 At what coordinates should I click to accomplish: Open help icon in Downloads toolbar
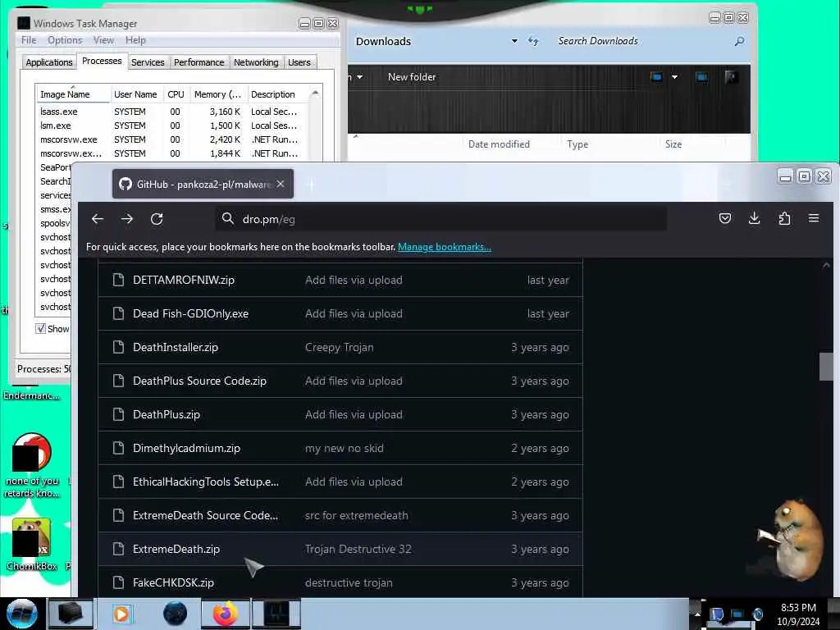(x=731, y=77)
